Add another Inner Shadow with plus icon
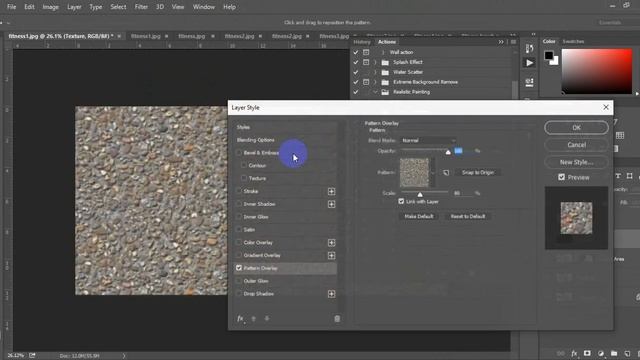 (x=331, y=204)
